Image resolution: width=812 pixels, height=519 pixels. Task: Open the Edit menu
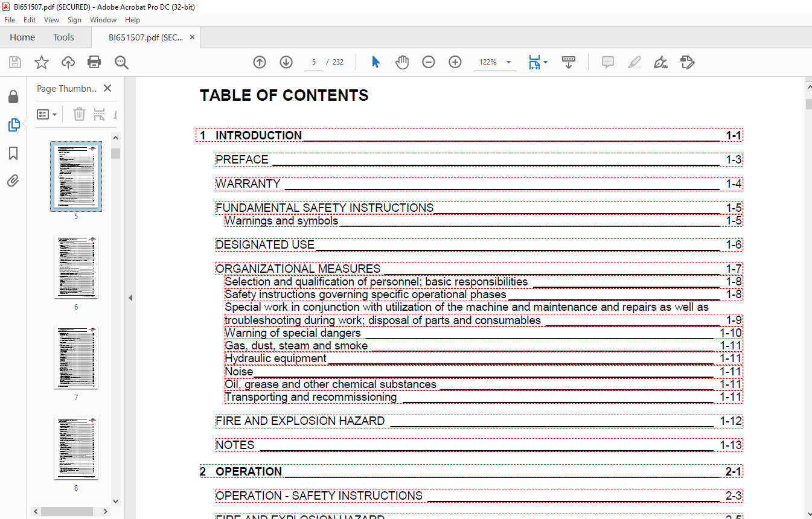[x=30, y=20]
